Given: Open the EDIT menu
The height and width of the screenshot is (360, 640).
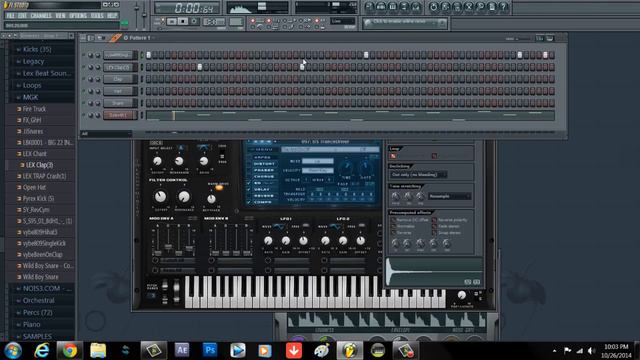Looking at the screenshot, I should pyautogui.click(x=22, y=16).
